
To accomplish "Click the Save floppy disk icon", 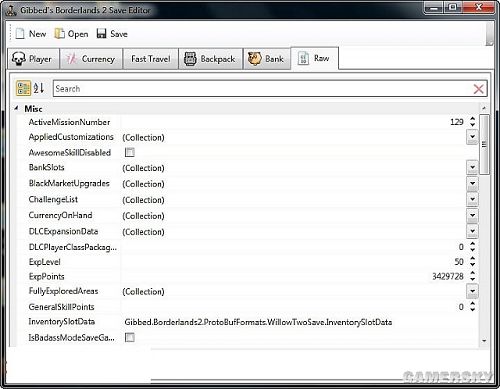I will click(101, 33).
